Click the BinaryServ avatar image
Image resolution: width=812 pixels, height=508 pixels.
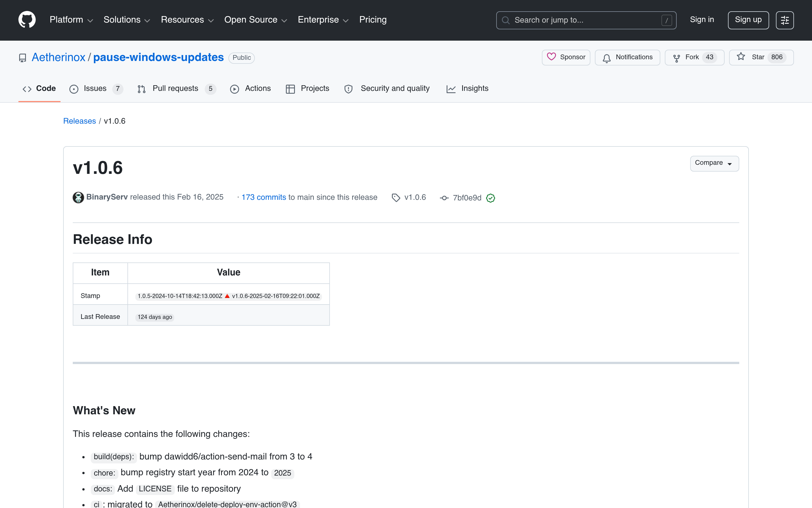[78, 197]
